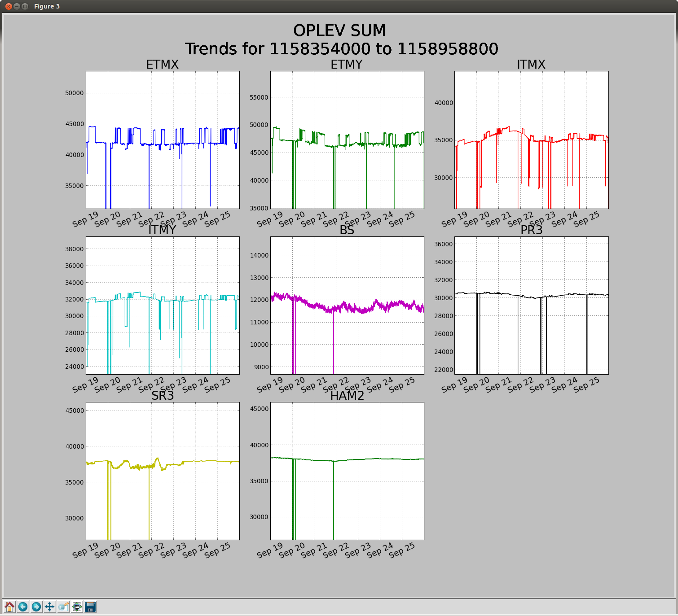Select the Zoom to rectangle tool
This screenshot has width=678, height=616.
63,607
